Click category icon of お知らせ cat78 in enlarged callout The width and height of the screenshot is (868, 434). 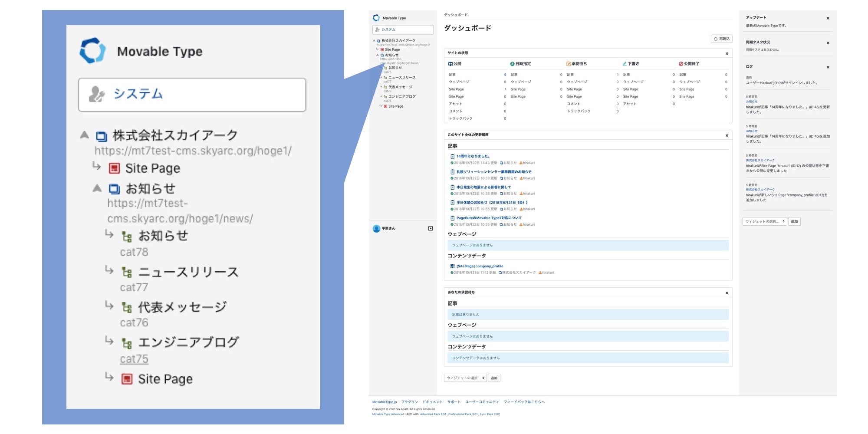tap(127, 237)
